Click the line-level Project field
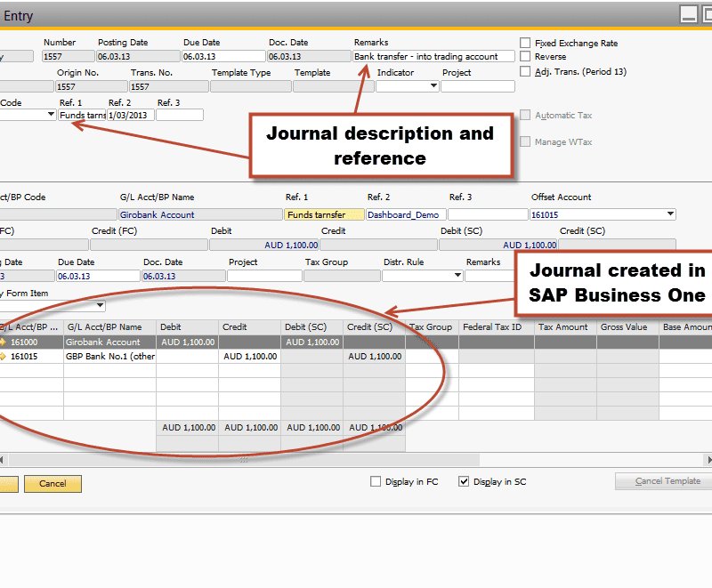Viewport: 712px width, 588px height. [264, 276]
